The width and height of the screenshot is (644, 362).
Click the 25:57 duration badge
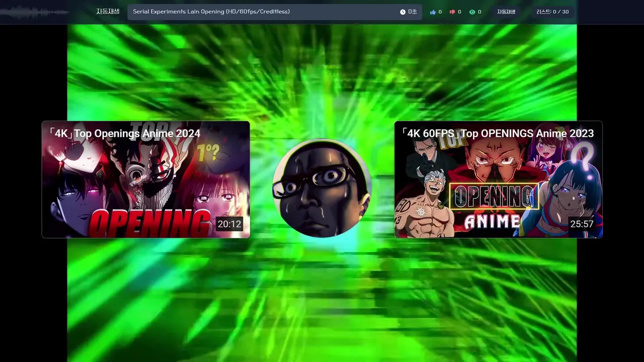pos(582,224)
